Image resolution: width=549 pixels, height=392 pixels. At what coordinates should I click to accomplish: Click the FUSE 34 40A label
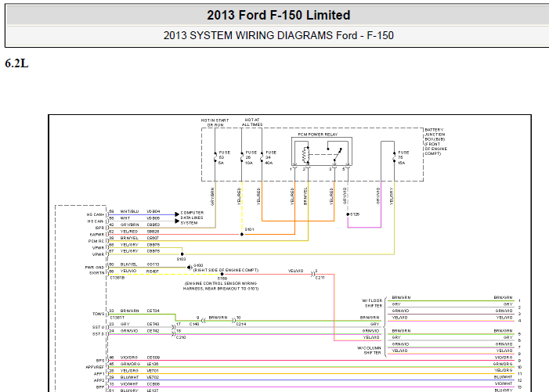pyautogui.click(x=271, y=158)
